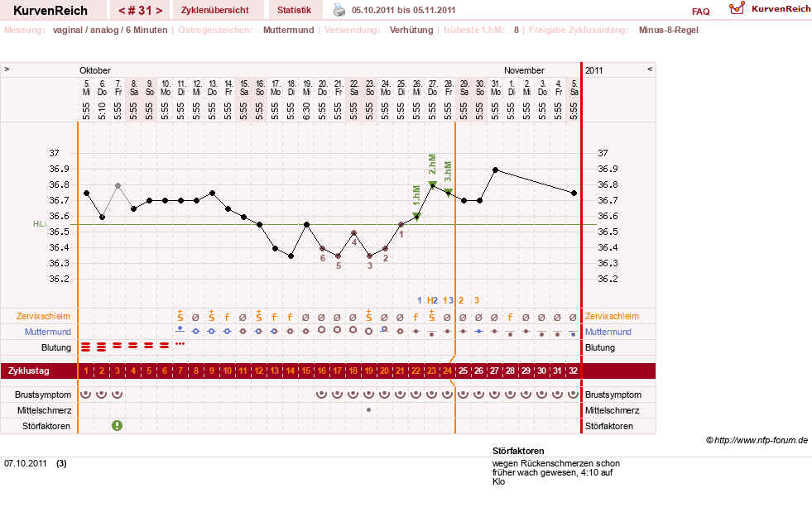Click the blue Muttermund dot on cycle day 26
This screenshot has height=507, width=812.
[x=479, y=331]
